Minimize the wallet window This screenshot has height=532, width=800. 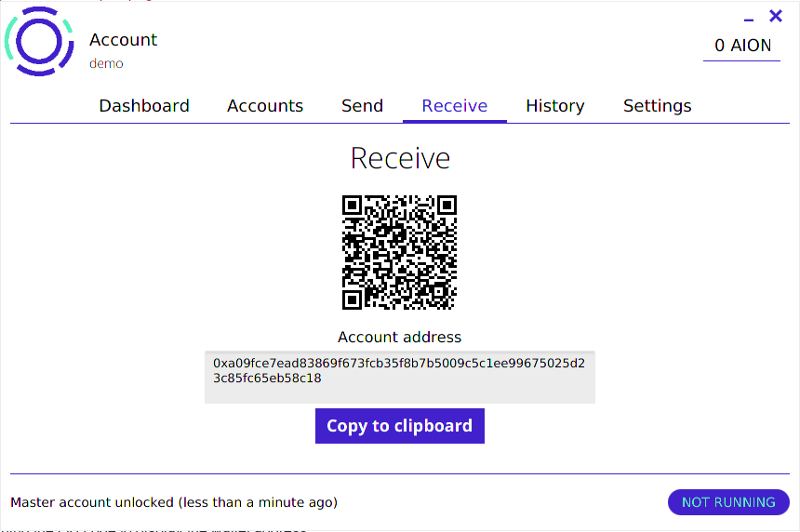[749, 20]
